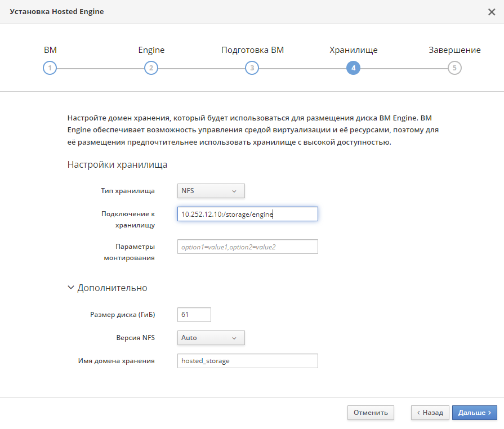
Task: Collapse the Дополнительно section chevron
Action: coord(71,287)
